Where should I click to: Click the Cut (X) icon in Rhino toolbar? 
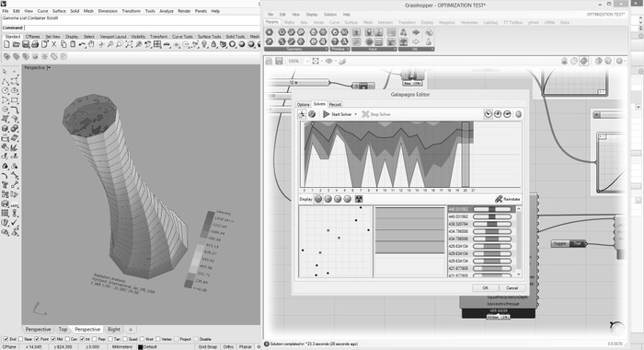(54, 44)
